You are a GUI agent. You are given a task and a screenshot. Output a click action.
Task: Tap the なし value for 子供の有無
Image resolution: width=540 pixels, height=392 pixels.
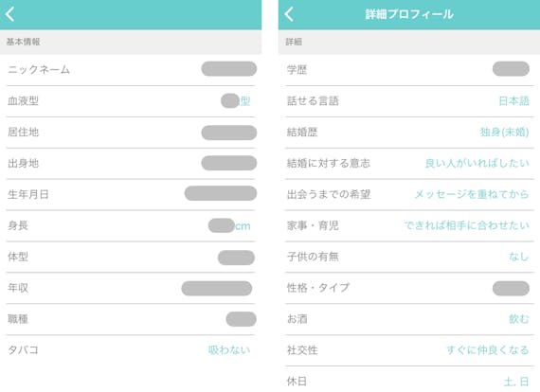coord(518,257)
